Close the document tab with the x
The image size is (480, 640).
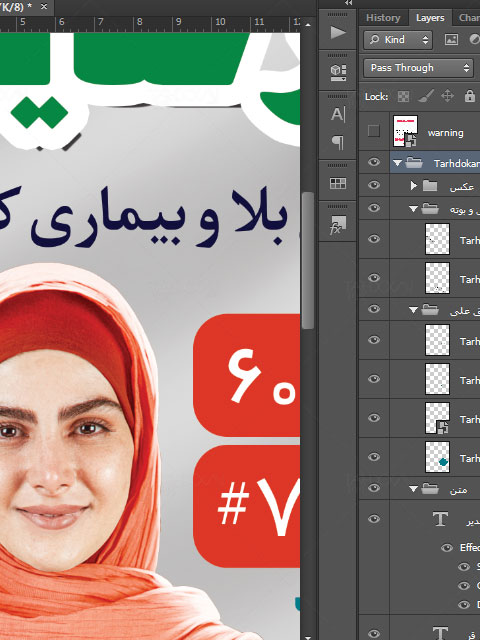pyautogui.click(x=44, y=7)
